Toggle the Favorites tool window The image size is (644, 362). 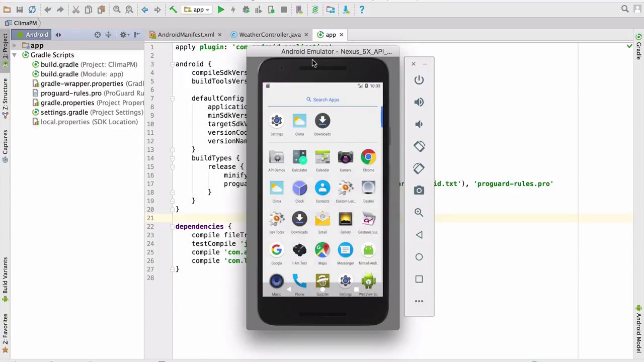pos(5,332)
